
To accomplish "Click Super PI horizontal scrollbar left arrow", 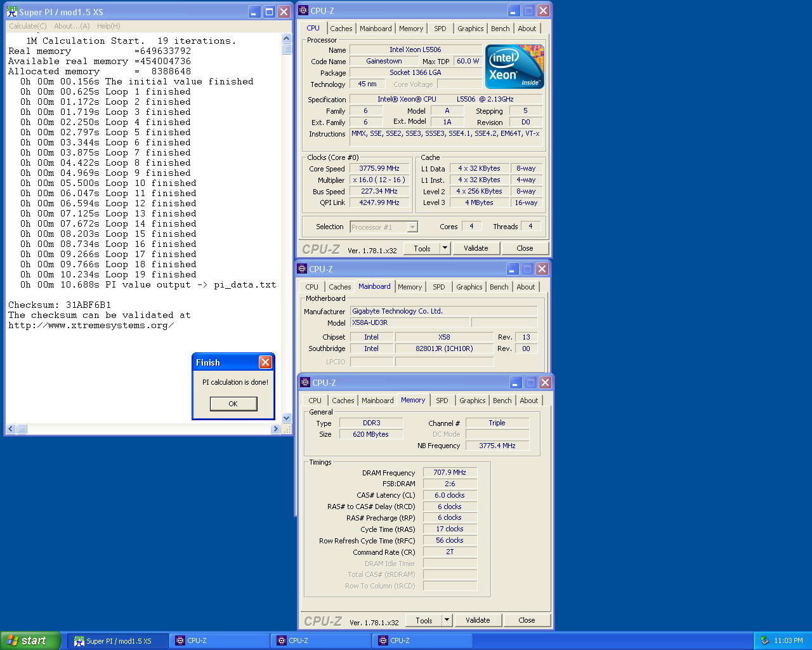I will [11, 429].
